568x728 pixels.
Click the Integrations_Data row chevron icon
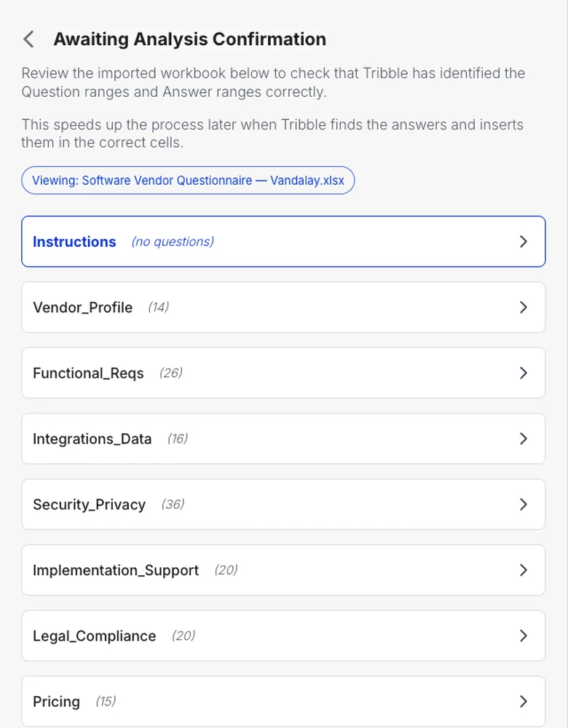524,439
